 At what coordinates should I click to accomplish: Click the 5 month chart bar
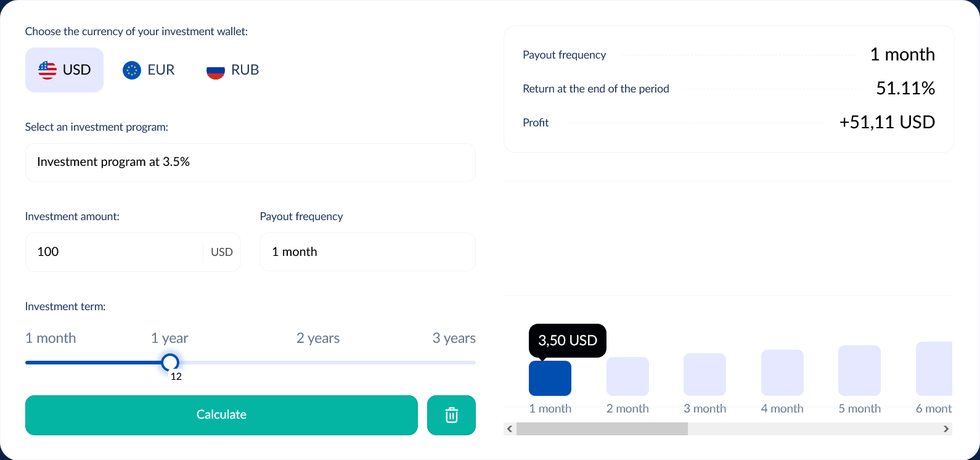[859, 371]
